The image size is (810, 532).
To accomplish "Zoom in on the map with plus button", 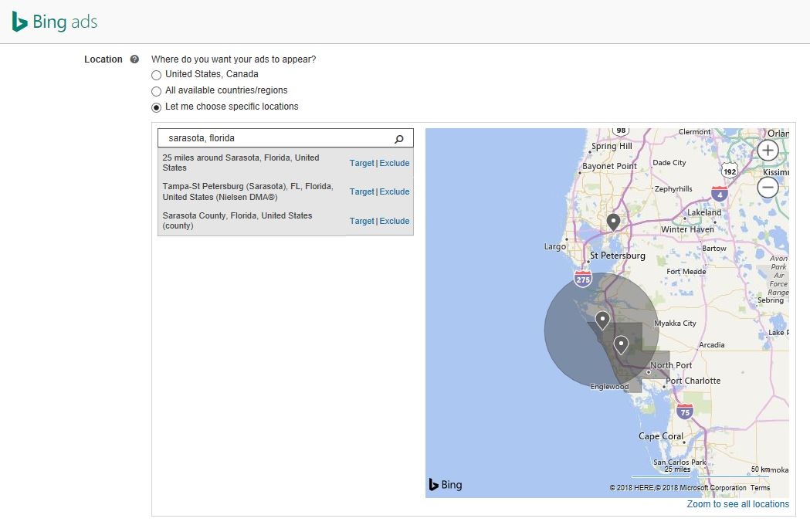I will click(x=768, y=151).
